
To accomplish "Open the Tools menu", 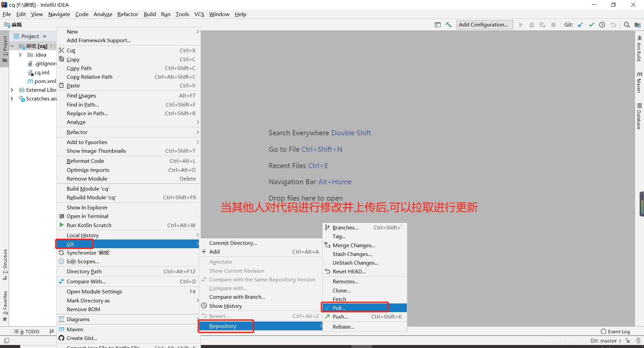I will [x=182, y=14].
